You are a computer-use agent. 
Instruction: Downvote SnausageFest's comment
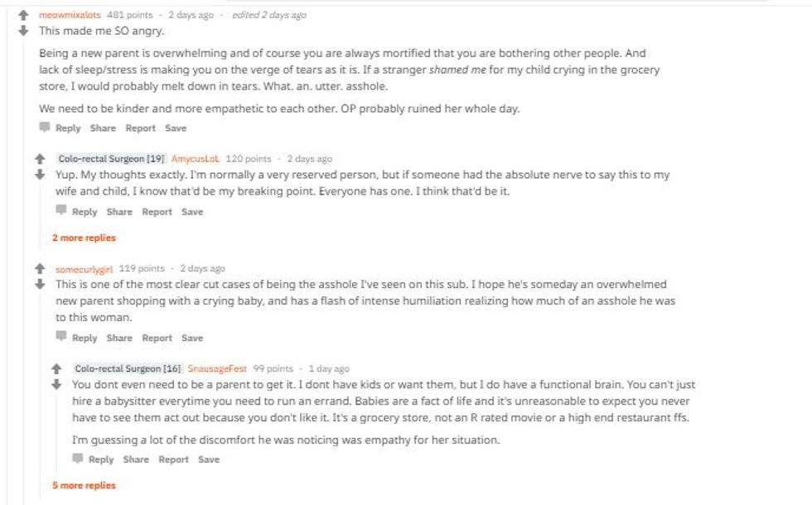(x=57, y=384)
